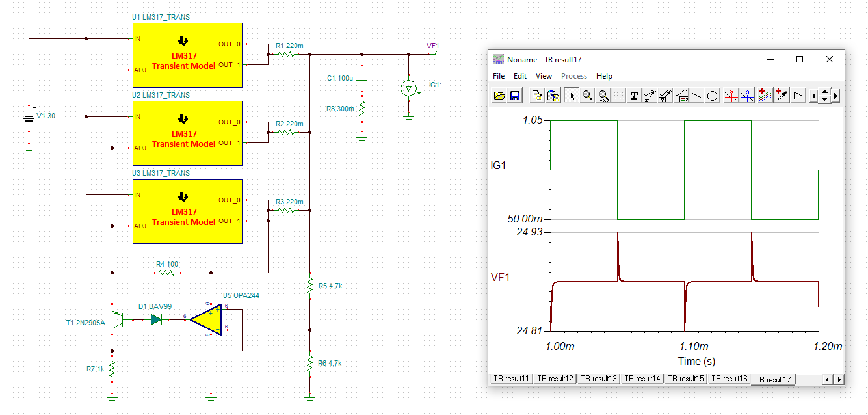Select the Text (T) tool
868x415 pixels.
[x=634, y=96]
